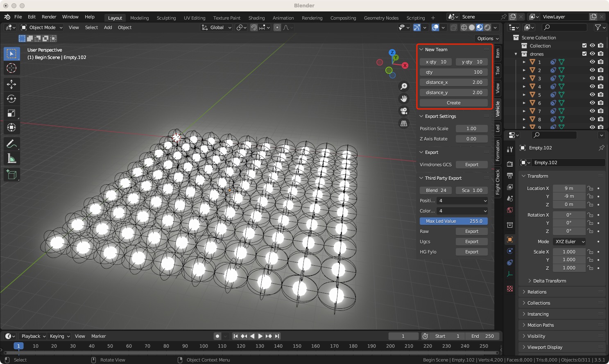The image size is (609, 364).
Task: Open the Object Mode dropdown
Action: tap(42, 27)
